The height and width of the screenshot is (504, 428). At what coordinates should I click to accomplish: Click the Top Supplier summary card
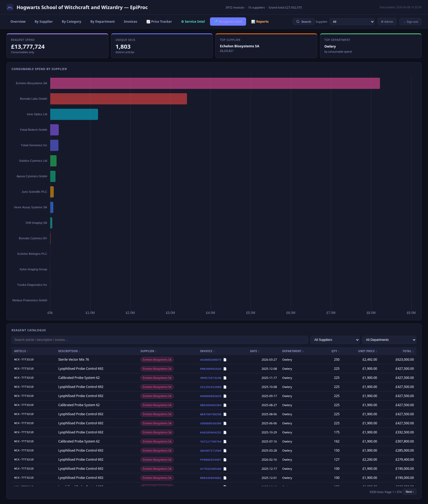tap(266, 46)
